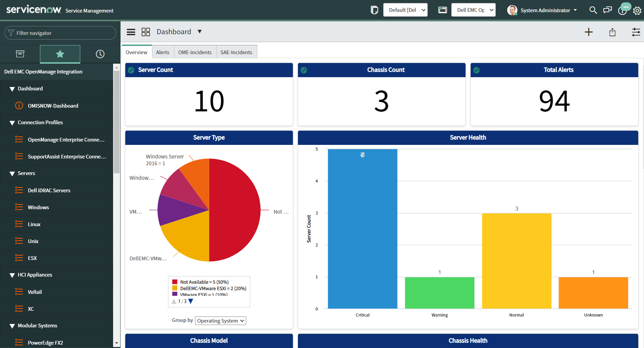The width and height of the screenshot is (644, 348).
Task: Open the Group by Operating System dropdown
Action: [220, 321]
